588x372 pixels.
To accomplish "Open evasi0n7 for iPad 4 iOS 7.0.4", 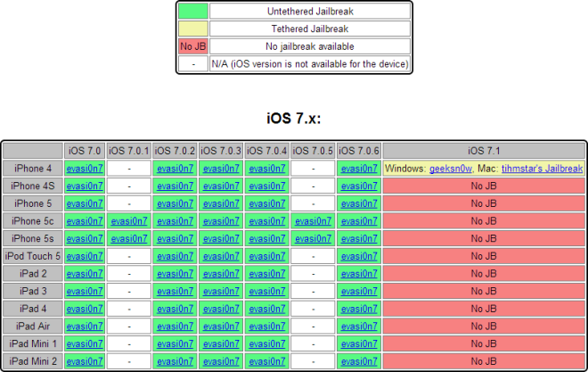I will pyautogui.click(x=267, y=309).
